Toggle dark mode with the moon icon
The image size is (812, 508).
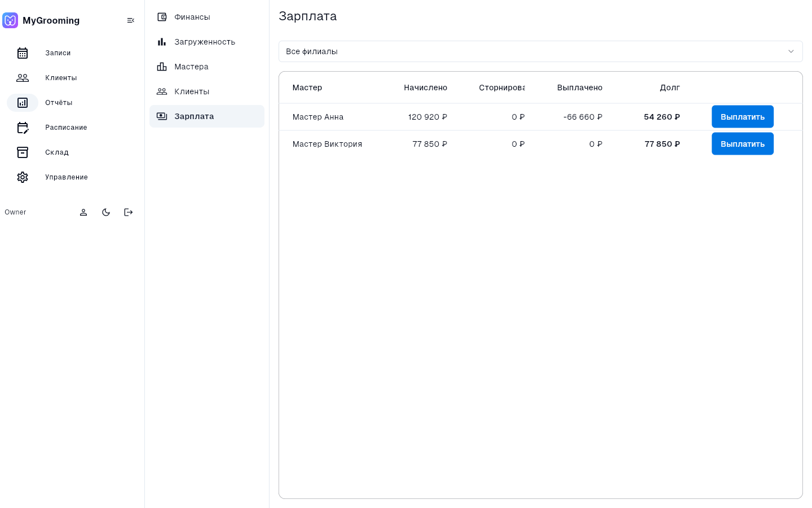coord(106,212)
